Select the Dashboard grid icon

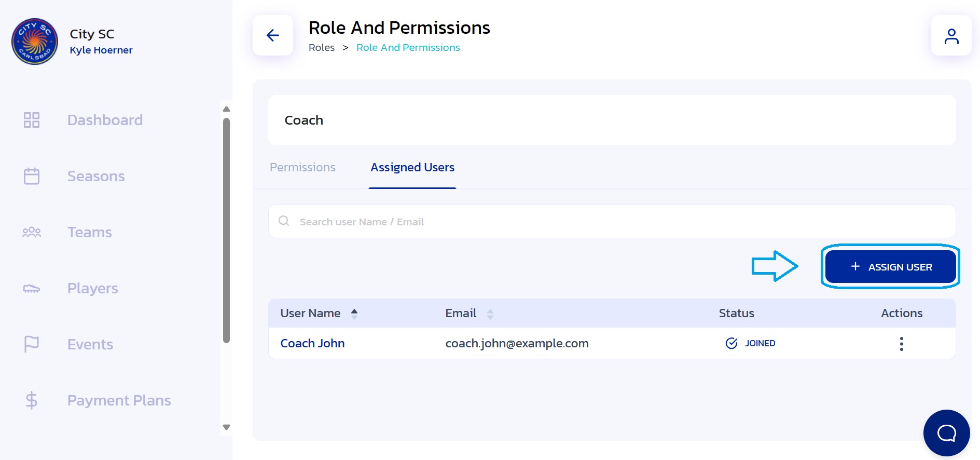(32, 120)
